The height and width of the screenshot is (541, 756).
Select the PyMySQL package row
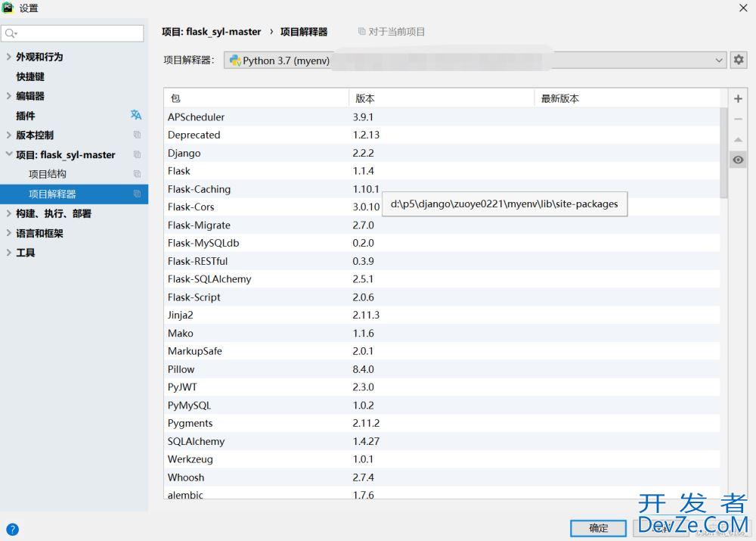[442, 405]
